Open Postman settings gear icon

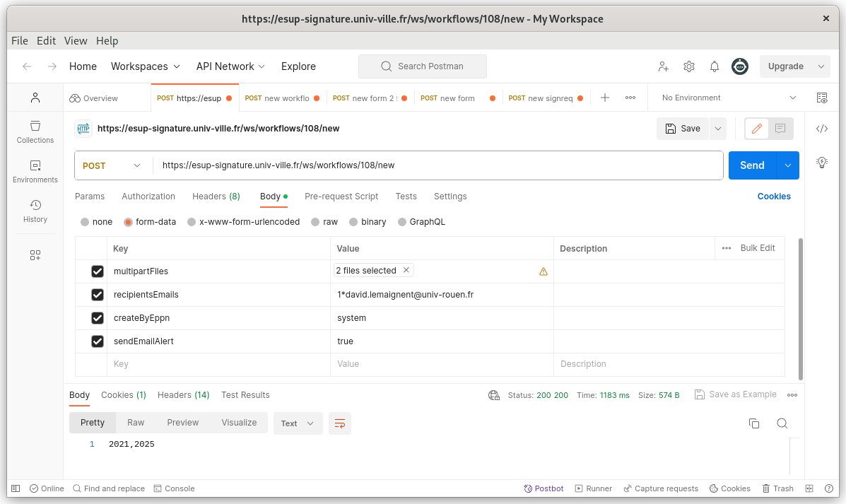click(688, 66)
